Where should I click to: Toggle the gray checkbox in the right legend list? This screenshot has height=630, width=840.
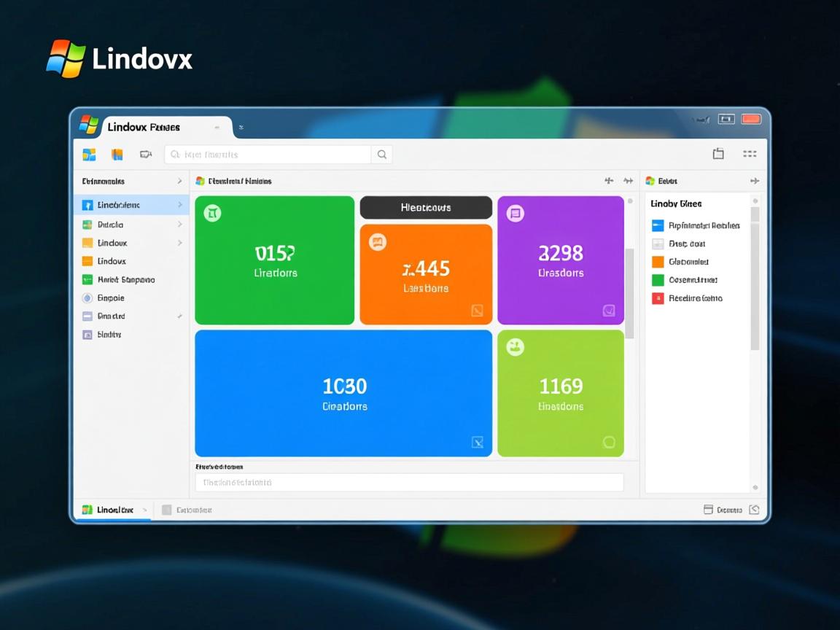[656, 244]
